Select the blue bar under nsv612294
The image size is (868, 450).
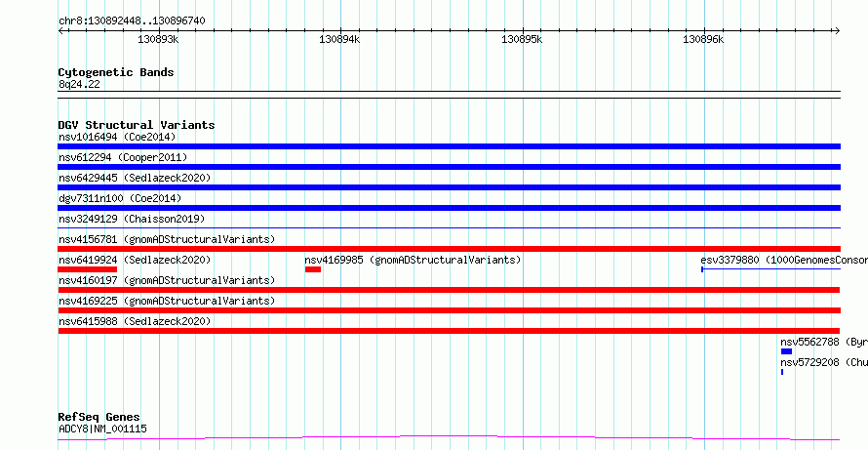pos(449,167)
